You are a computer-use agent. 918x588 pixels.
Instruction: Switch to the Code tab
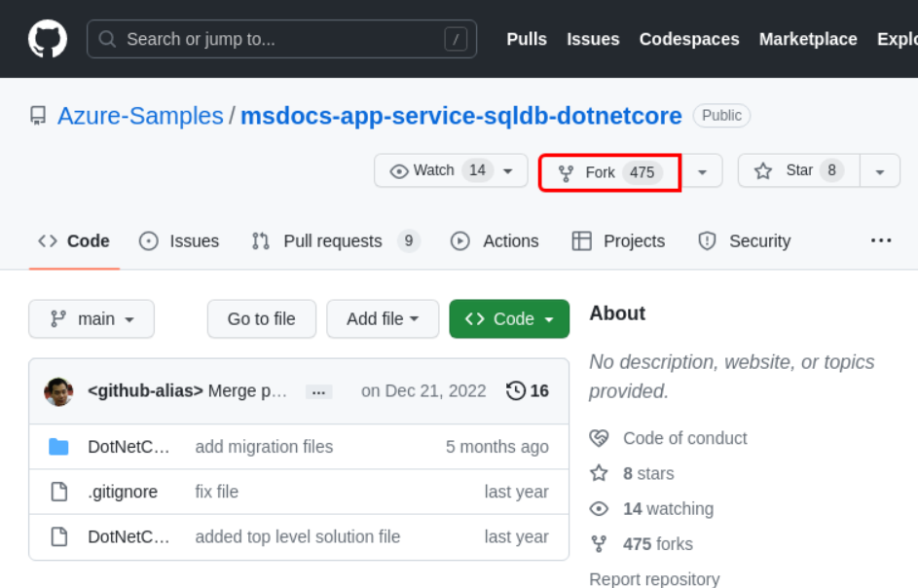(74, 240)
